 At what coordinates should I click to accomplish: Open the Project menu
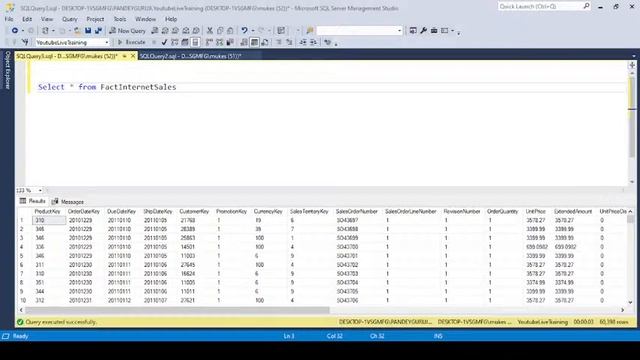(95, 19)
